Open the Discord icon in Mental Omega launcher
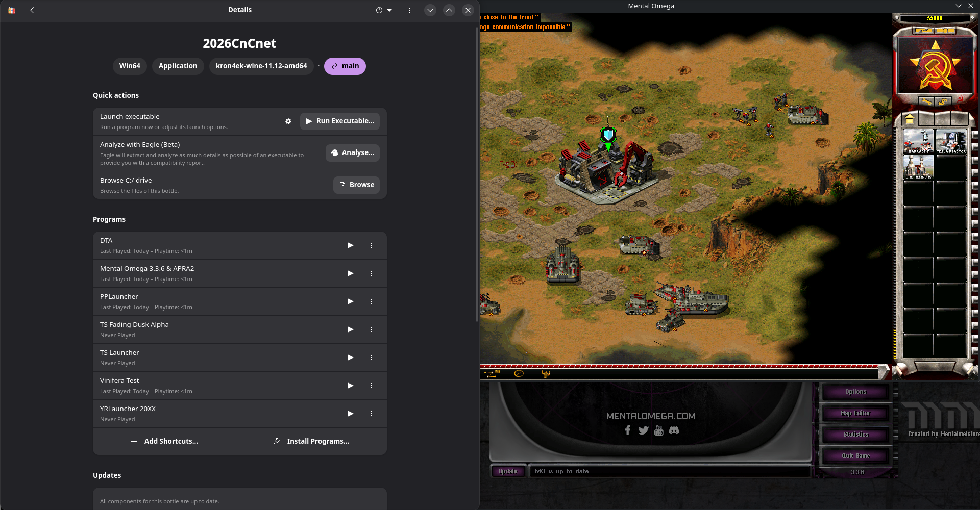The width and height of the screenshot is (980, 510). point(674,430)
